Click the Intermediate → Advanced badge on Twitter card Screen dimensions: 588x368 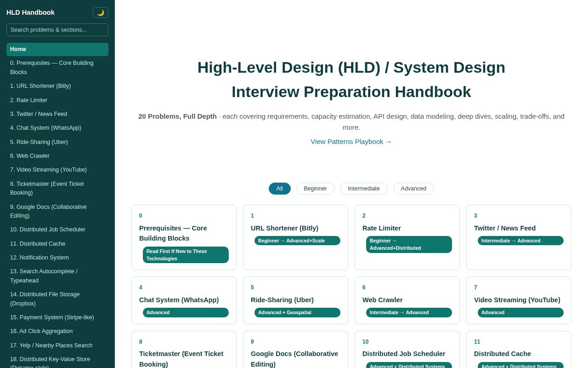point(520,241)
